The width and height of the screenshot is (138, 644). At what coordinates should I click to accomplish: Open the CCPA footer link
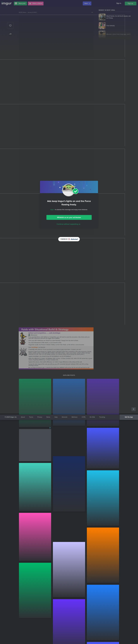tap(84, 417)
